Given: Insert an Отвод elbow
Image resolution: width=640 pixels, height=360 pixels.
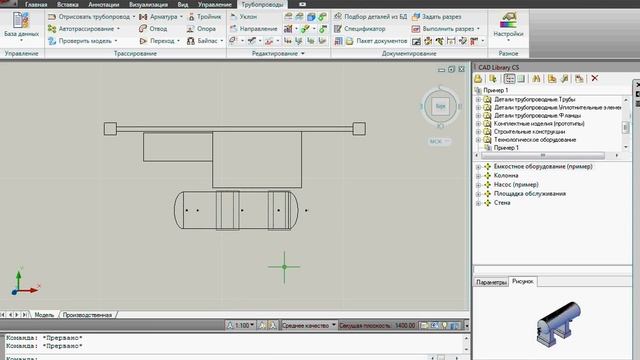Looking at the screenshot, I should pyautogui.click(x=153, y=29).
